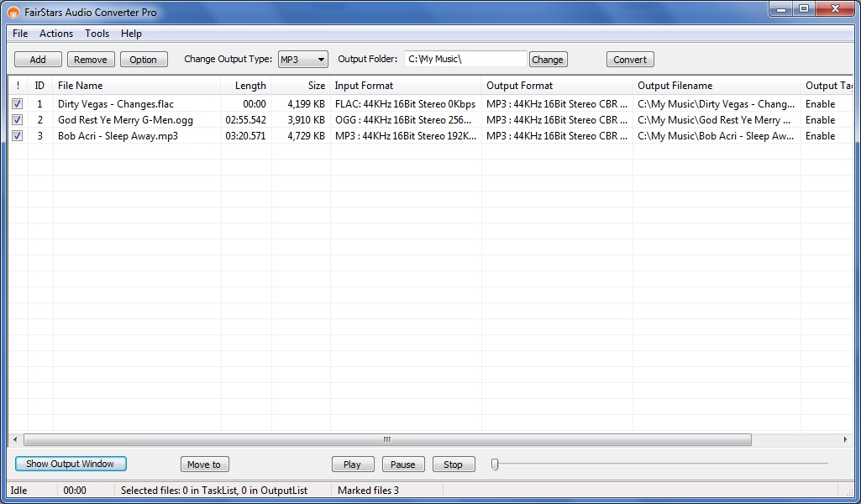
Task: Click the Remove button
Action: pos(91,60)
